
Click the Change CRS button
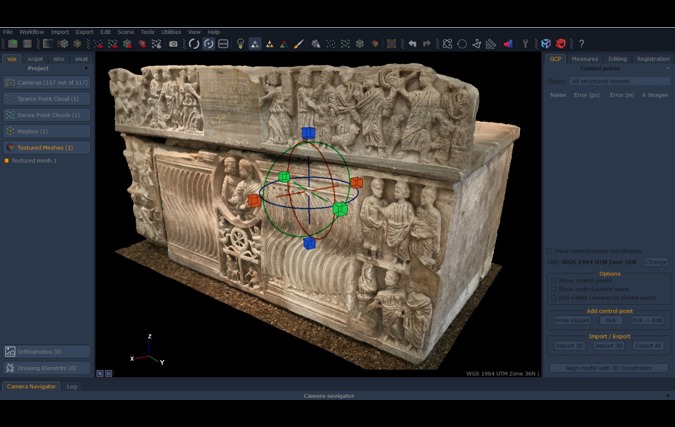(x=656, y=262)
